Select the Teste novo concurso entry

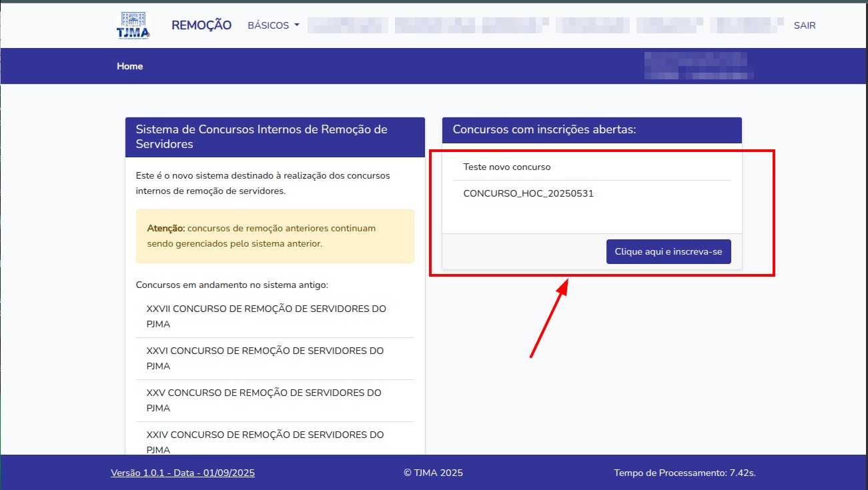[507, 167]
